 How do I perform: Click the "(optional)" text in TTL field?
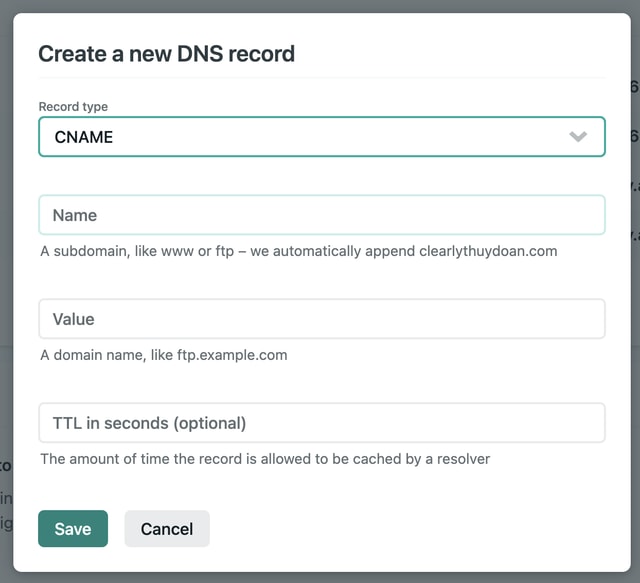[x=210, y=423]
